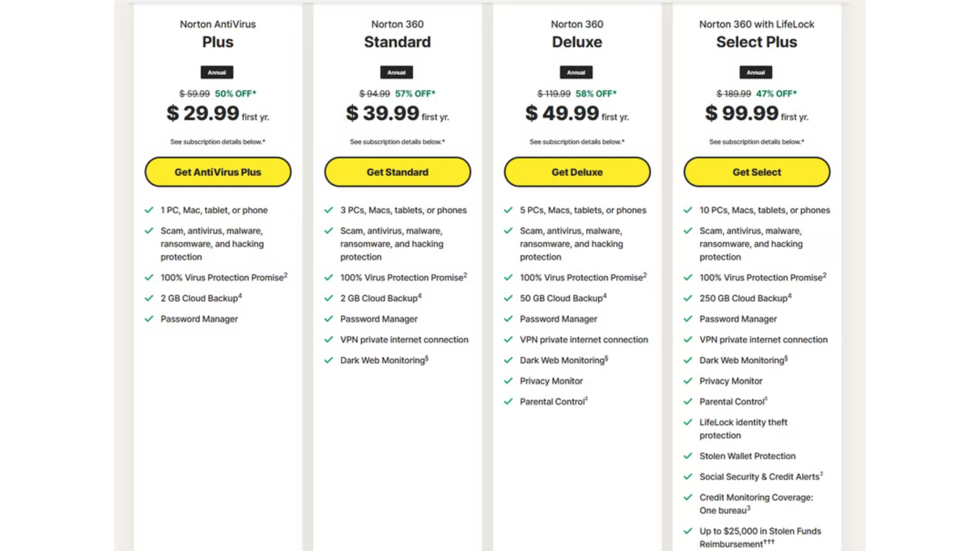Choose the Get Deluxe button

coord(577,172)
